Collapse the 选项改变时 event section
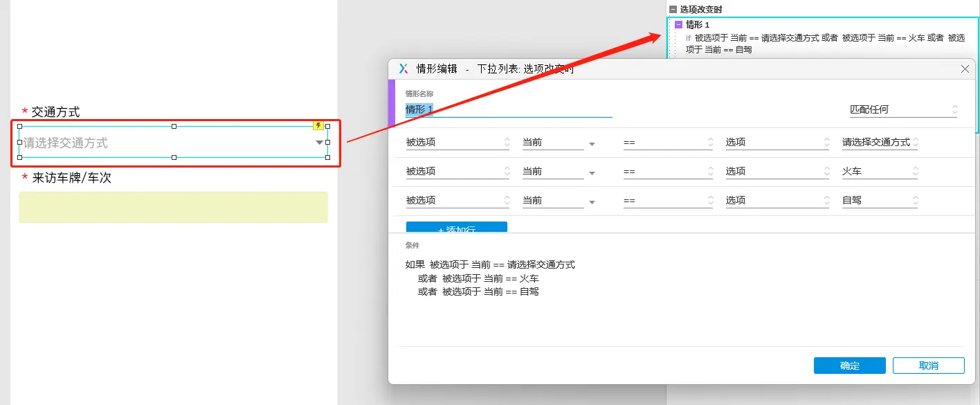Screen dimensions: 980x405 point(673,10)
